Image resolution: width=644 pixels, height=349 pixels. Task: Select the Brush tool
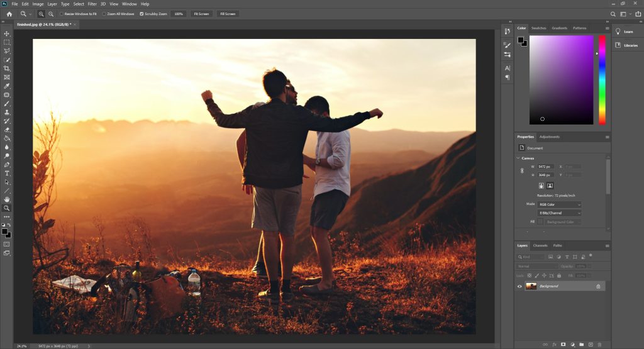point(6,104)
